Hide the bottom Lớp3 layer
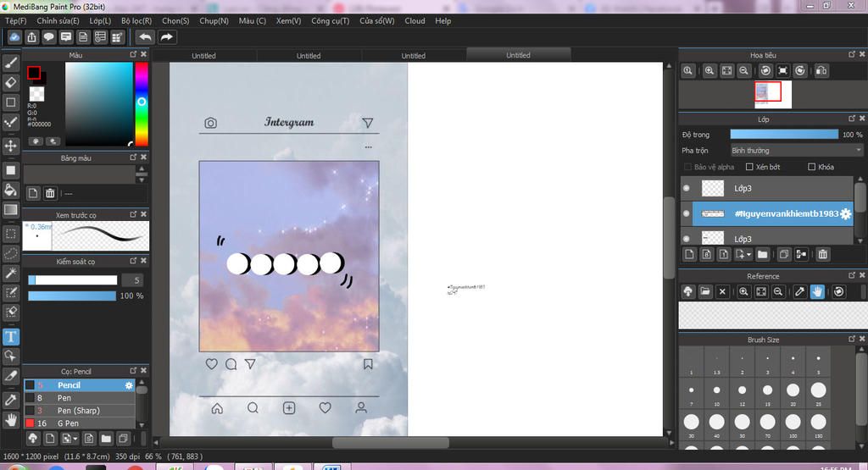Image resolution: width=868 pixels, height=470 pixels. click(687, 238)
